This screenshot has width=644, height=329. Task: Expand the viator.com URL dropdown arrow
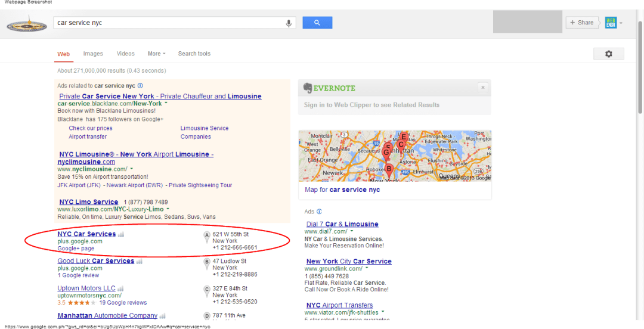point(383,312)
